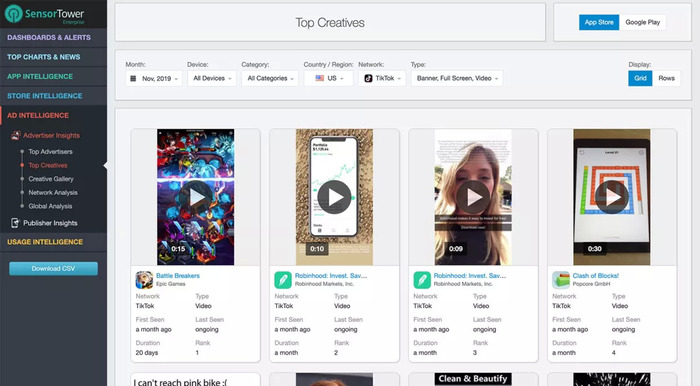Go to Creative Gallery in sidebar
Screen dimensions: 700x386
tap(51, 179)
